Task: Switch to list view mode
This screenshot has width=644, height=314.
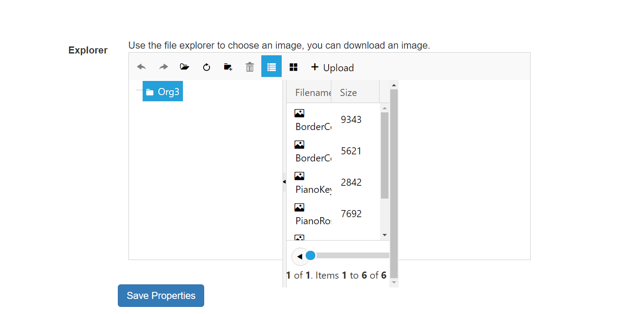Action: pos(272,67)
